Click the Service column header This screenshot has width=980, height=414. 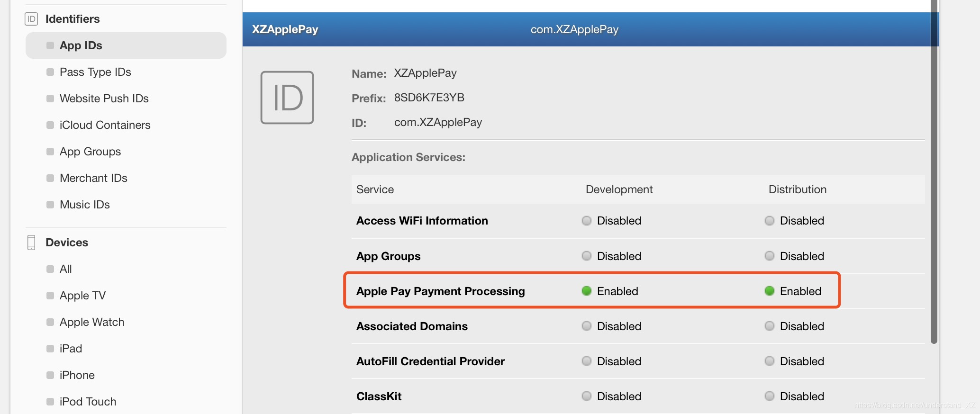point(375,189)
